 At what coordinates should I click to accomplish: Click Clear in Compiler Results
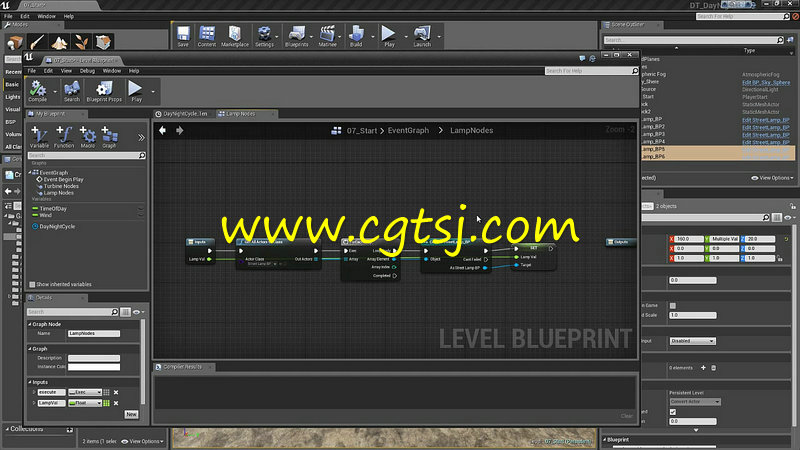coord(627,416)
